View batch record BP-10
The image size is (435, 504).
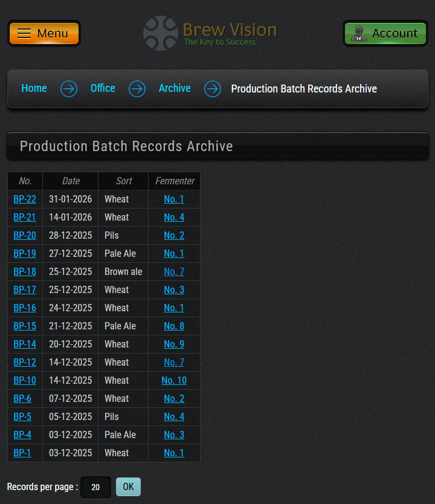[25, 380]
